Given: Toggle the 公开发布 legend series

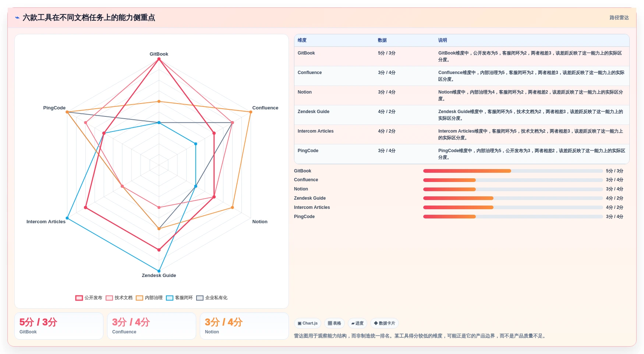Looking at the screenshot, I should point(89,298).
